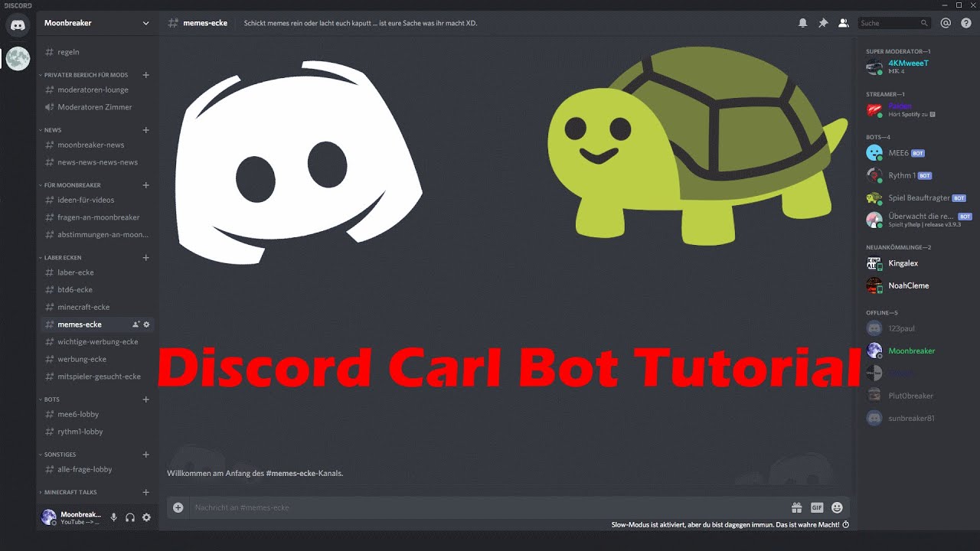Open GIF picker button
Image resolution: width=980 pixels, height=551 pixels.
point(817,507)
